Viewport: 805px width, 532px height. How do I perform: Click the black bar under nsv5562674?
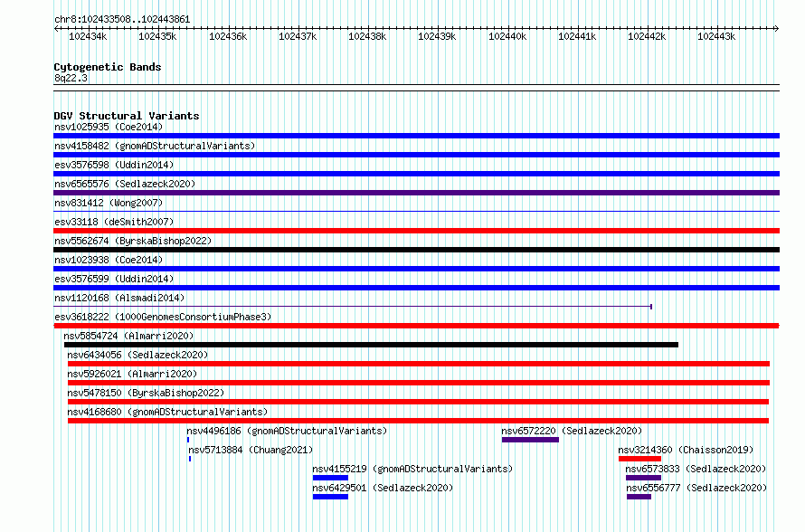416,250
